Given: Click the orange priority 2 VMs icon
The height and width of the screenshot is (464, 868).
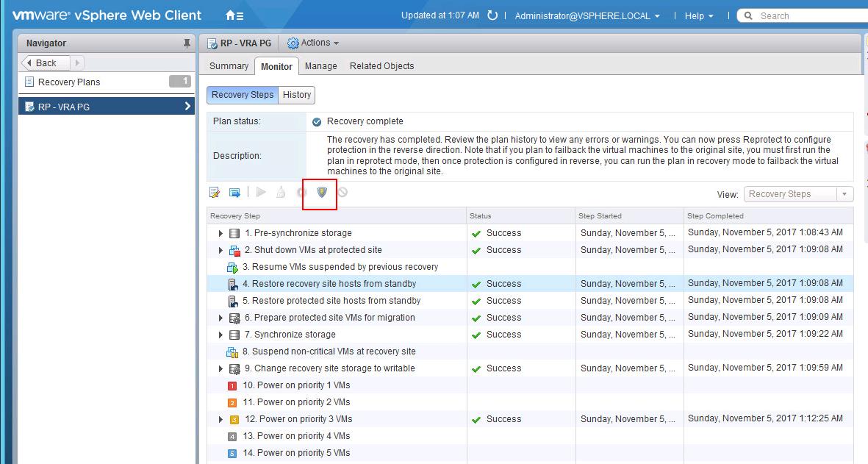Looking at the screenshot, I should pyautogui.click(x=232, y=402).
